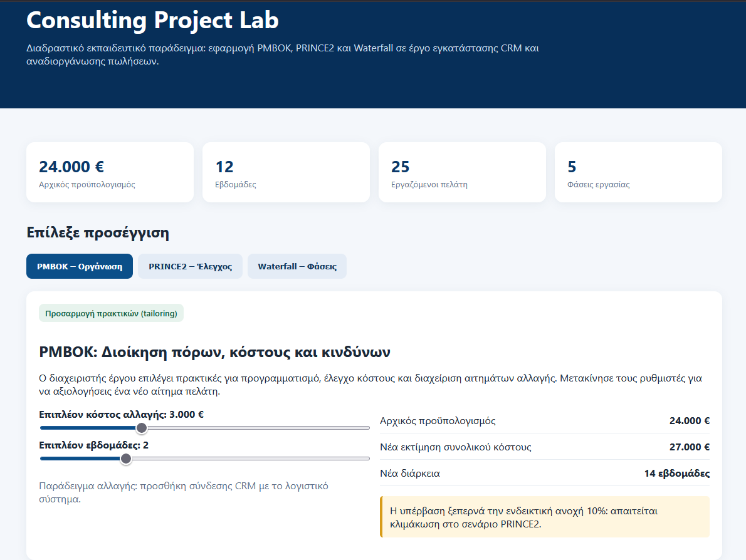Viewport: 746px width, 560px height.
Task: Click the Φάσεις εργασίας label
Action: click(599, 184)
